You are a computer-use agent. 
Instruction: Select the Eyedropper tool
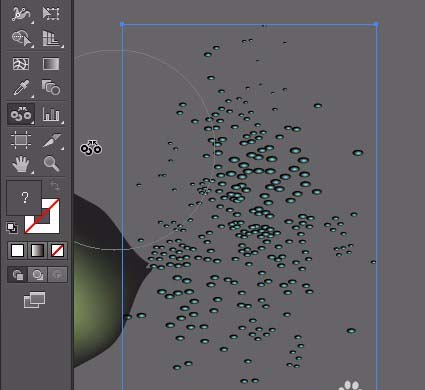tap(21, 88)
